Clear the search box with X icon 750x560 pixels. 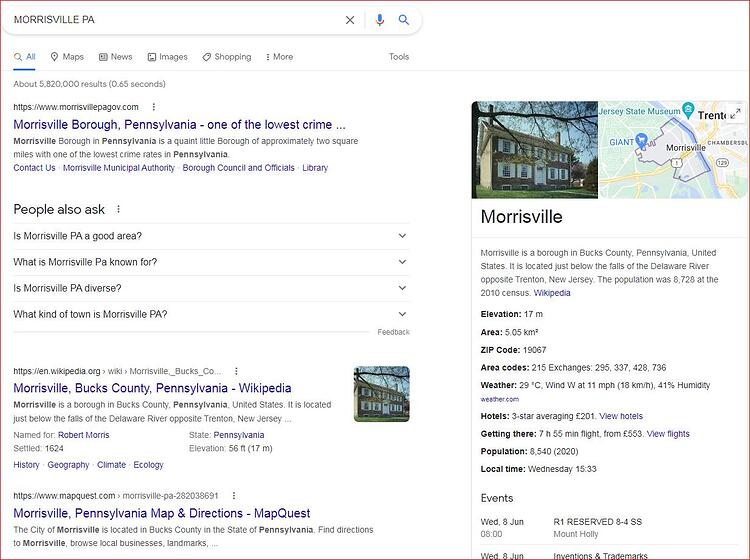tap(350, 20)
